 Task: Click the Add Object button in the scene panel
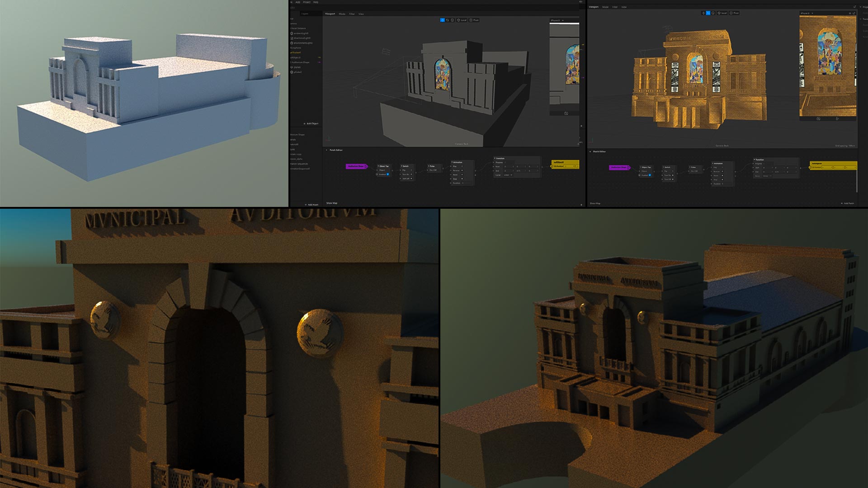pos(310,123)
